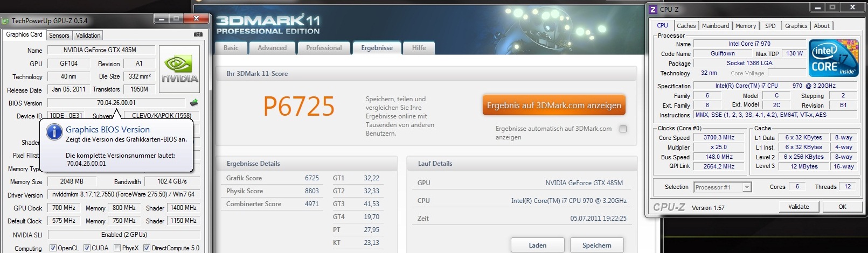Click the info icon in the BIOS tooltip
The width and height of the screenshot is (868, 253).
(x=53, y=132)
